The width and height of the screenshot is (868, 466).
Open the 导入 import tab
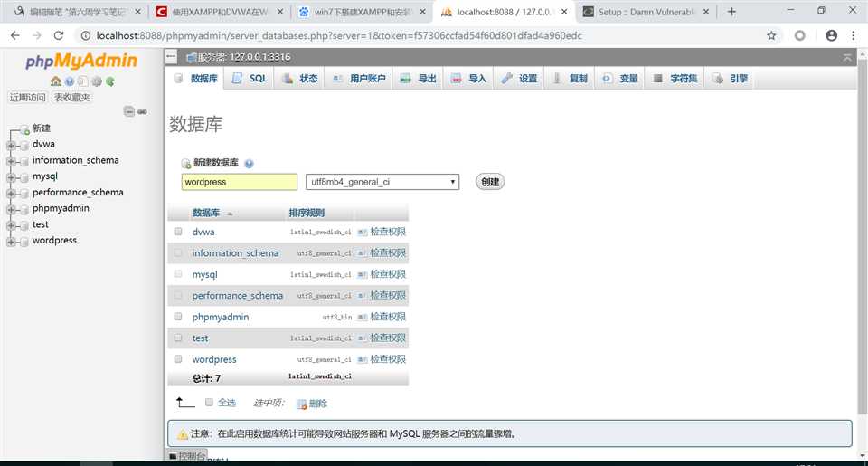[469, 79]
